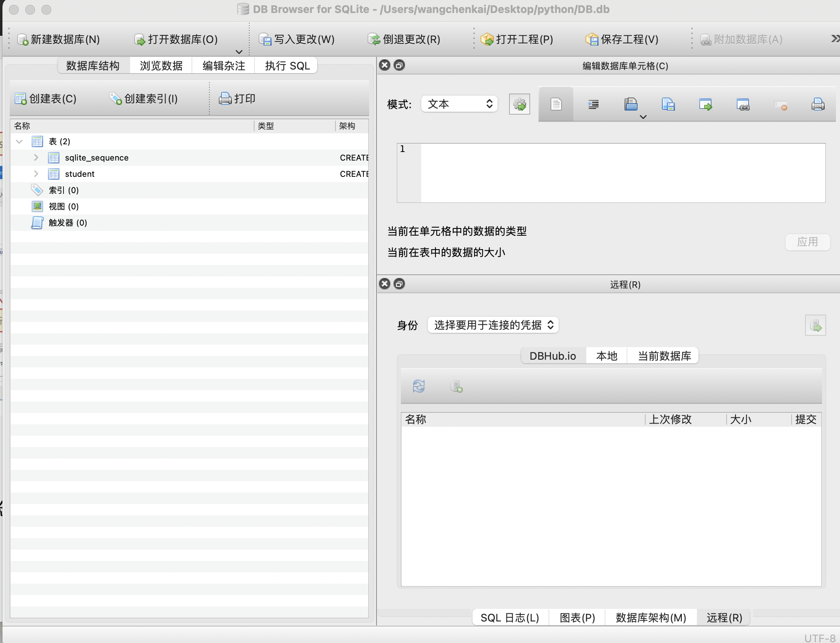Click the Create Index (创建索引) button

[144, 99]
